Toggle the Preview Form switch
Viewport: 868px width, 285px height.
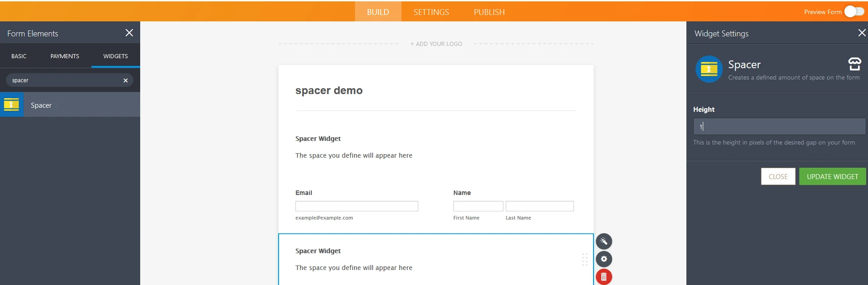(854, 12)
